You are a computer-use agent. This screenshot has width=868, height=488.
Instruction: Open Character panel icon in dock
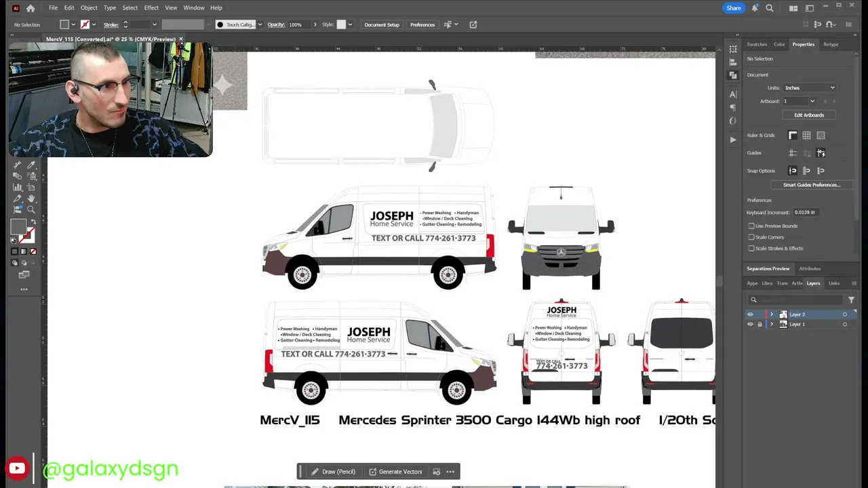coord(733,94)
